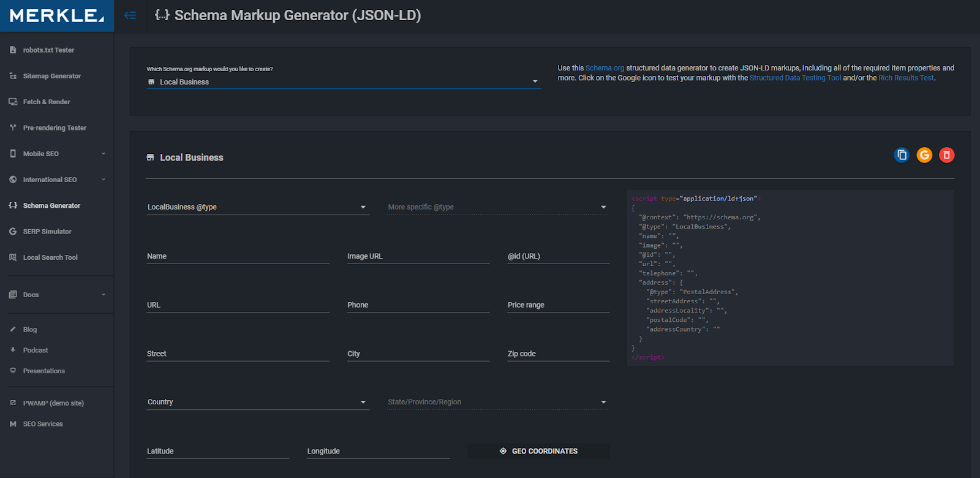This screenshot has width=980, height=478.
Task: Open the State/Province/Region dropdown
Action: pos(498,402)
